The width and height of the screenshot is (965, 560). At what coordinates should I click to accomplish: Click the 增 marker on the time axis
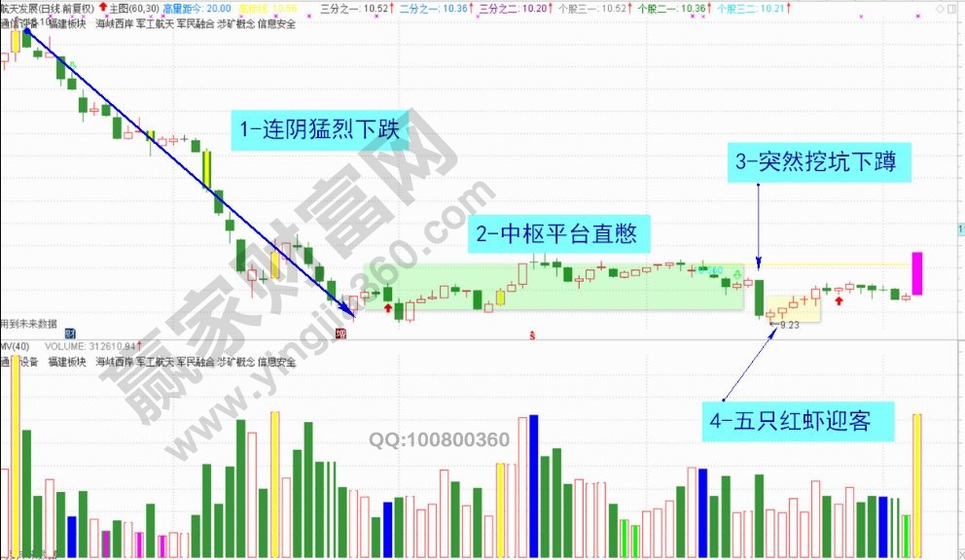[340, 334]
